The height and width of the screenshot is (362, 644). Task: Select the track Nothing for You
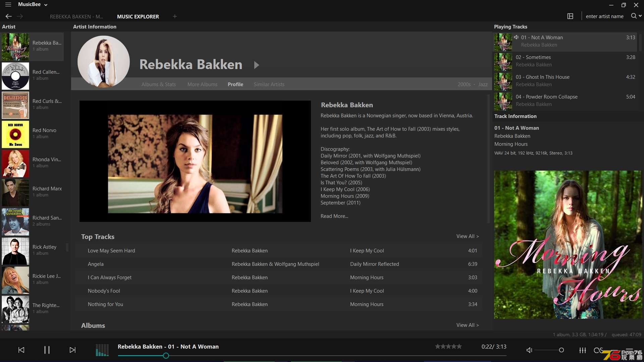pos(279,304)
